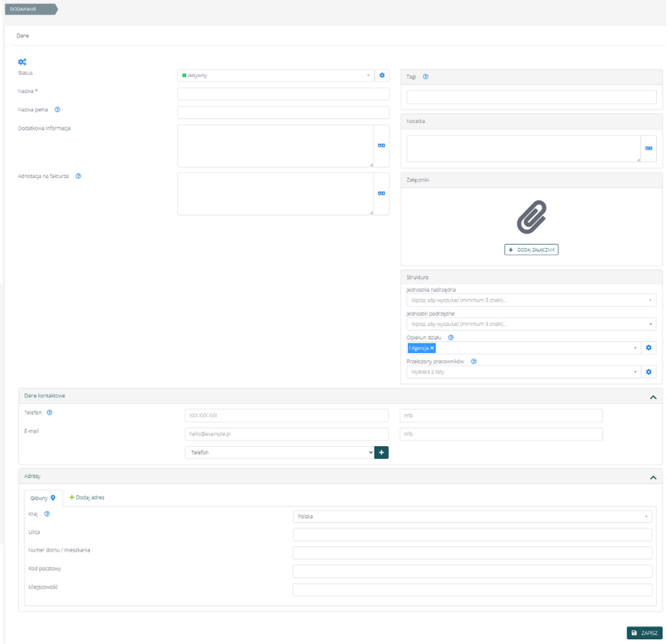The height and width of the screenshot is (644, 668).
Task: Click the help icon next to Telefon label
Action: tap(49, 413)
